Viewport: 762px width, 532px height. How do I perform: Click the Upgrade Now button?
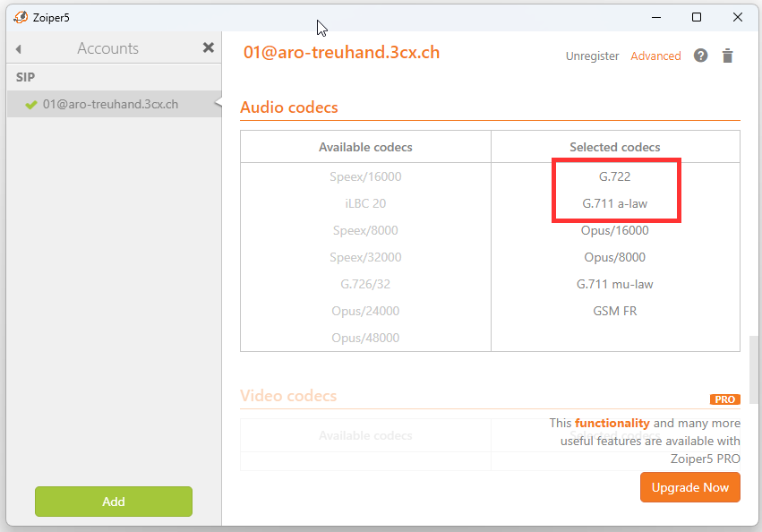[690, 487]
